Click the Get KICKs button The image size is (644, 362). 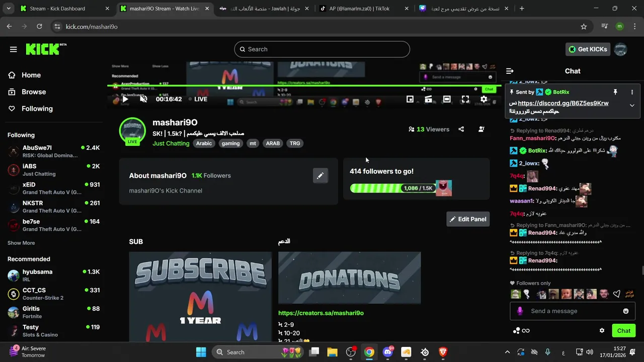pyautogui.click(x=588, y=49)
